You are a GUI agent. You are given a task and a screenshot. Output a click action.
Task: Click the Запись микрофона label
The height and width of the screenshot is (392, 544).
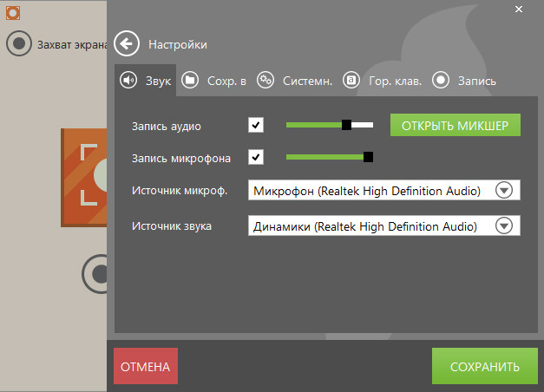click(x=181, y=159)
